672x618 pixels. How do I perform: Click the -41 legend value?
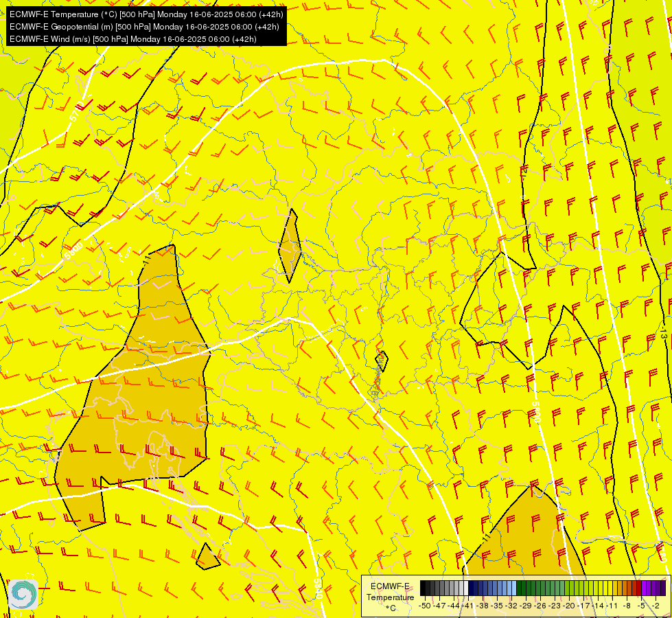pyautogui.click(x=467, y=606)
